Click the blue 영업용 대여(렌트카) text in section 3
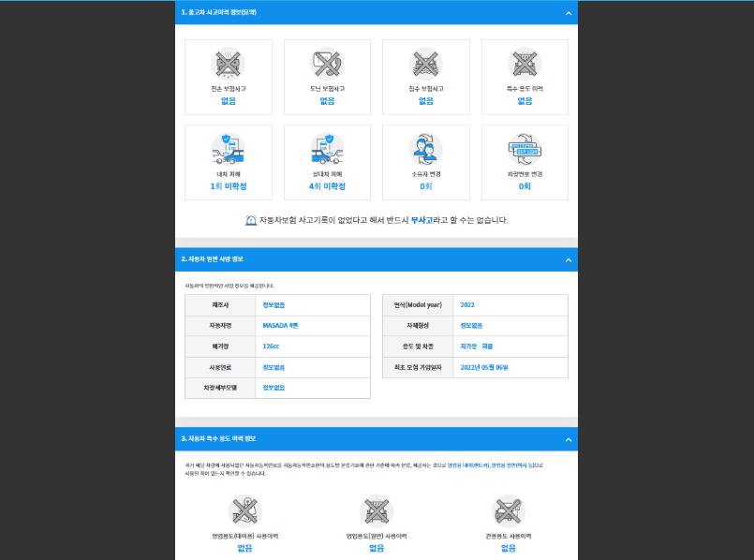This screenshot has height=560, width=754. [x=468, y=465]
